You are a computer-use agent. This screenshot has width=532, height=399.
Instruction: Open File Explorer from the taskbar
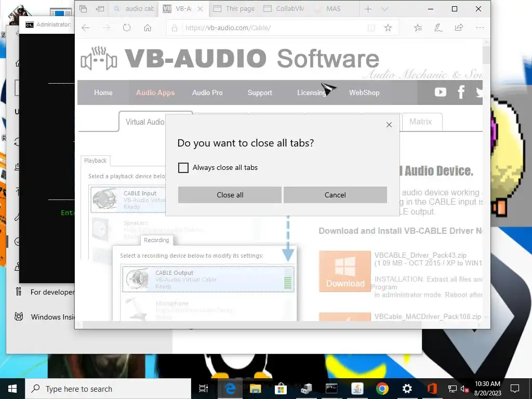pyautogui.click(x=255, y=389)
